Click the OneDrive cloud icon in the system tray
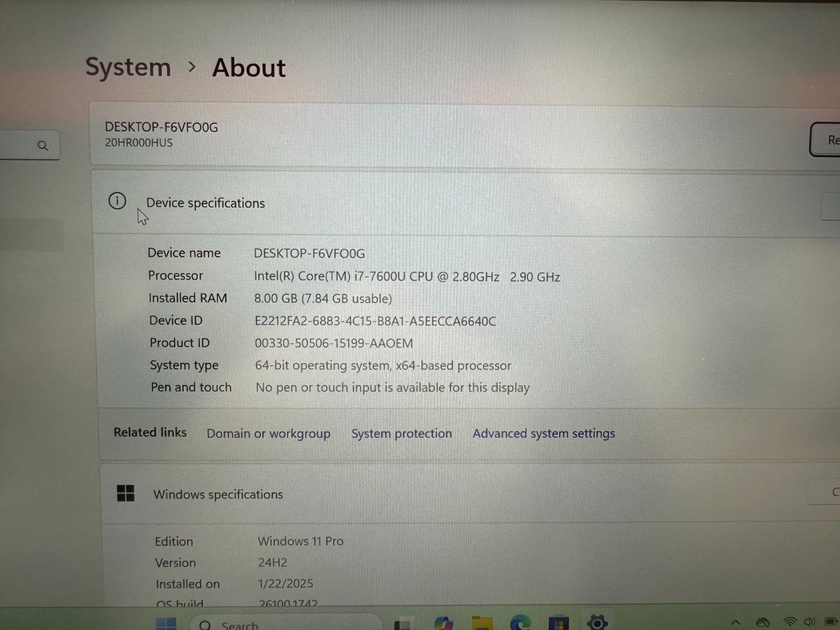 point(763,623)
